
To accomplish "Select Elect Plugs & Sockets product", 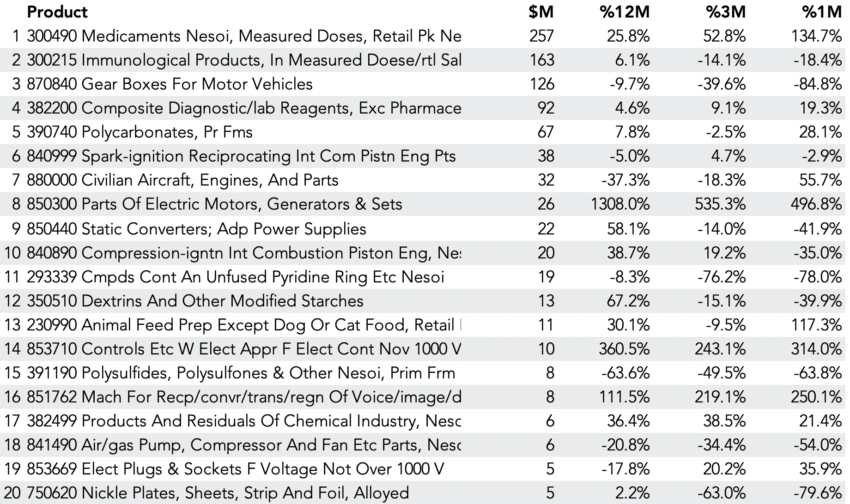I will click(x=235, y=469).
